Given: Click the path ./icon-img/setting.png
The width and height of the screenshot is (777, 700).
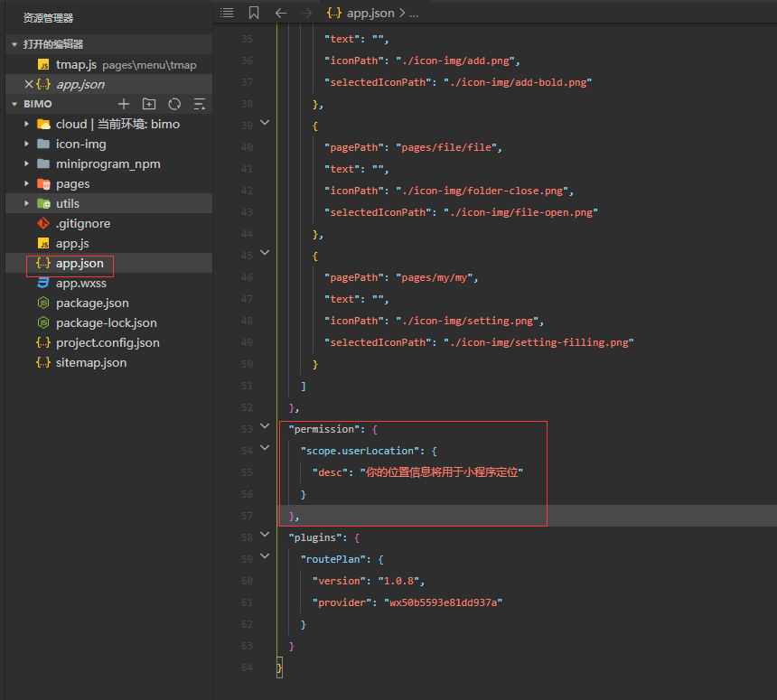Looking at the screenshot, I should 467,321.
